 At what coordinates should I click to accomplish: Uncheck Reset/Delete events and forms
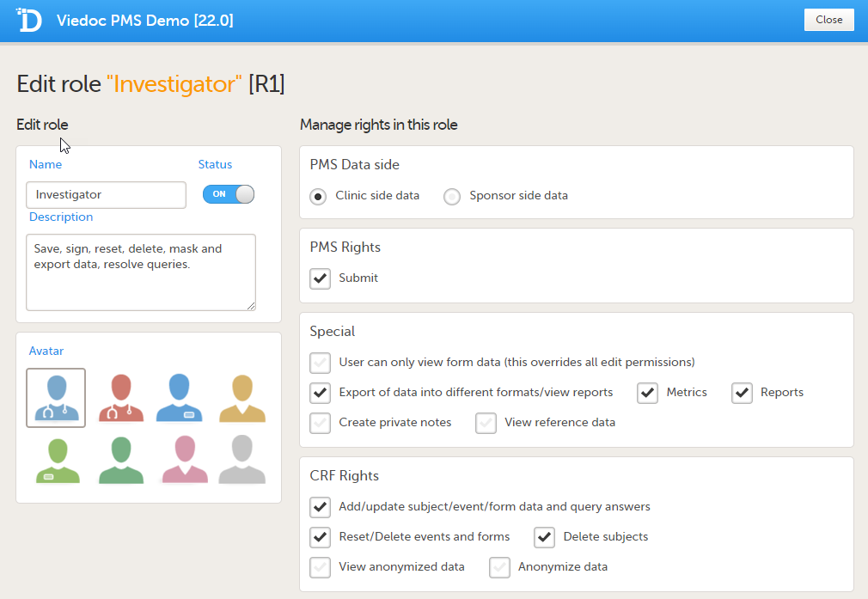coord(321,537)
